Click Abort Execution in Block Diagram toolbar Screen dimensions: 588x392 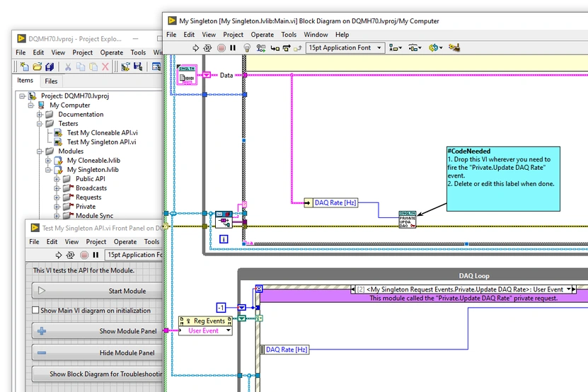tap(221, 48)
